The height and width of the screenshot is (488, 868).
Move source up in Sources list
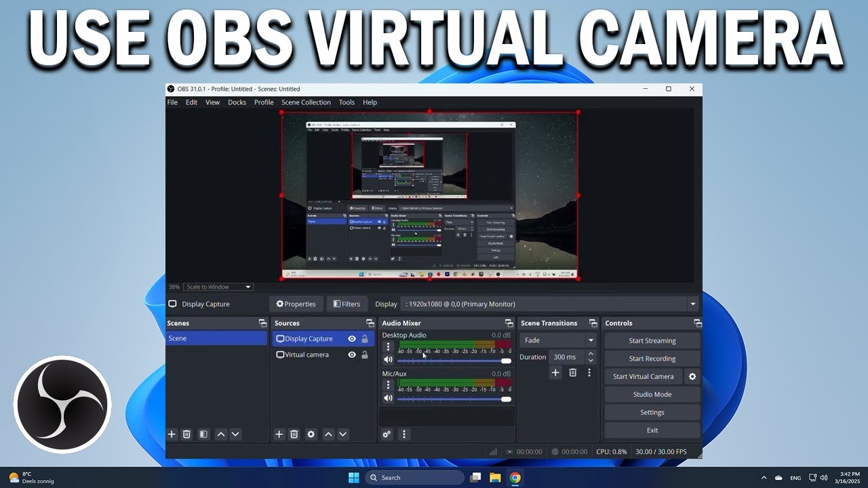point(328,434)
